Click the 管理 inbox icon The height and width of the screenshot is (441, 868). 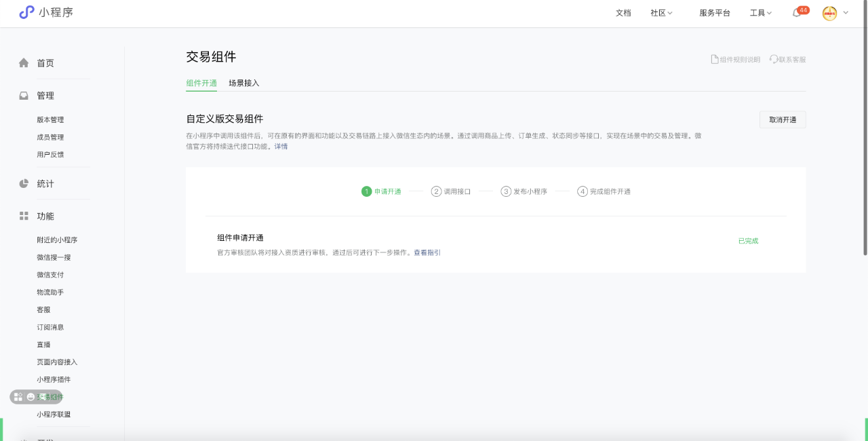click(x=24, y=96)
